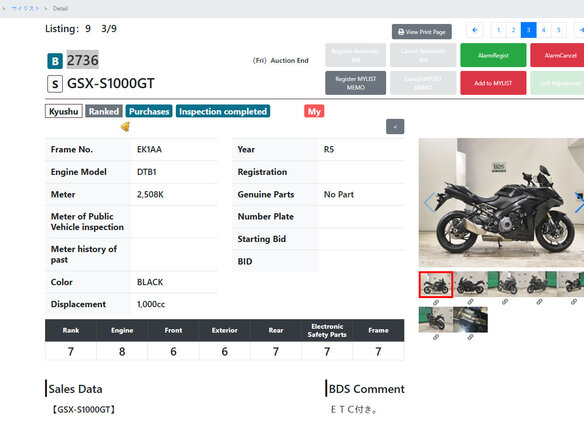Select the left-side view thumbnail
Screen dimensions: 584x438
point(470,284)
